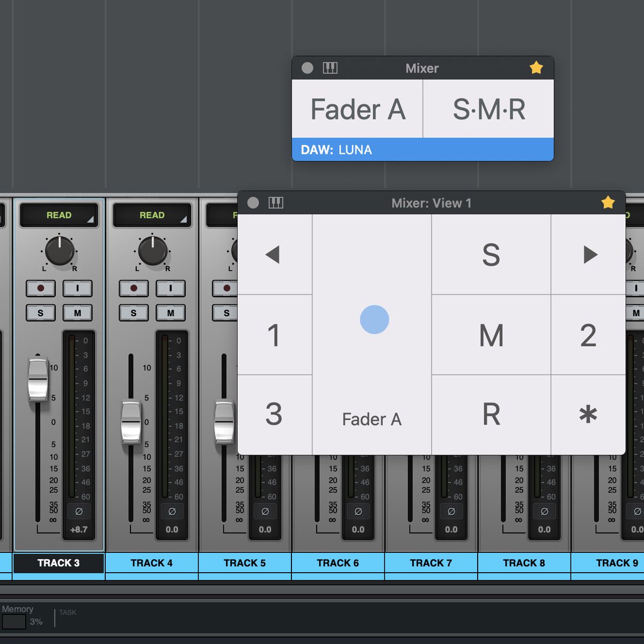Image resolution: width=644 pixels, height=644 pixels.
Task: Select the TRACK 5 name label
Action: pyautogui.click(x=245, y=563)
